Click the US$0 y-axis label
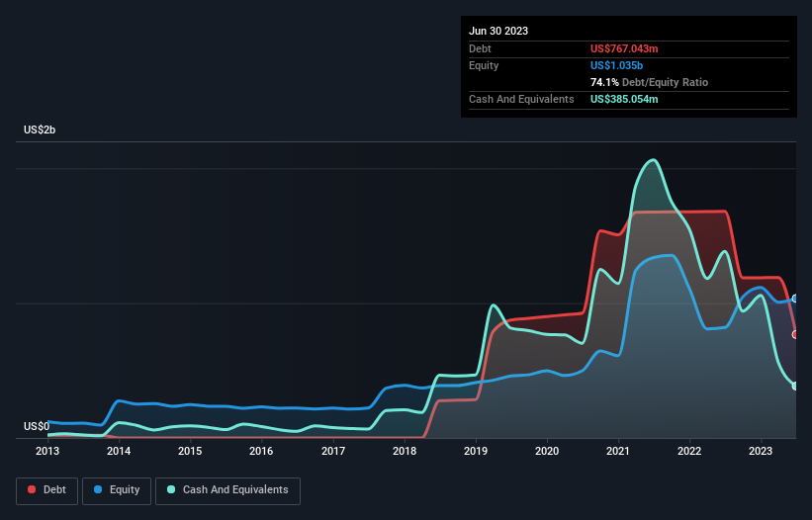This screenshot has width=812, height=520. click(37, 426)
